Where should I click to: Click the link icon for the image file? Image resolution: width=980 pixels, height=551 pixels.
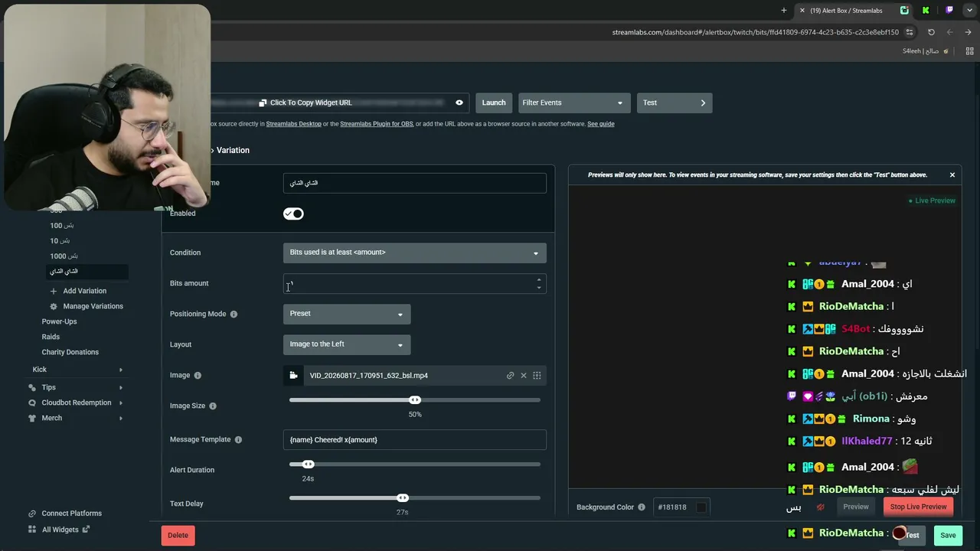(x=510, y=376)
